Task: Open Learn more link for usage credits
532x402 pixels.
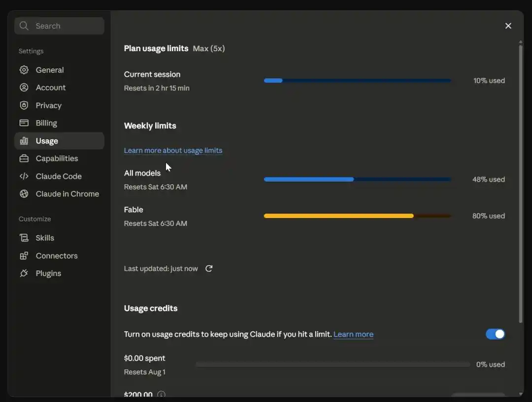Action: 353,334
